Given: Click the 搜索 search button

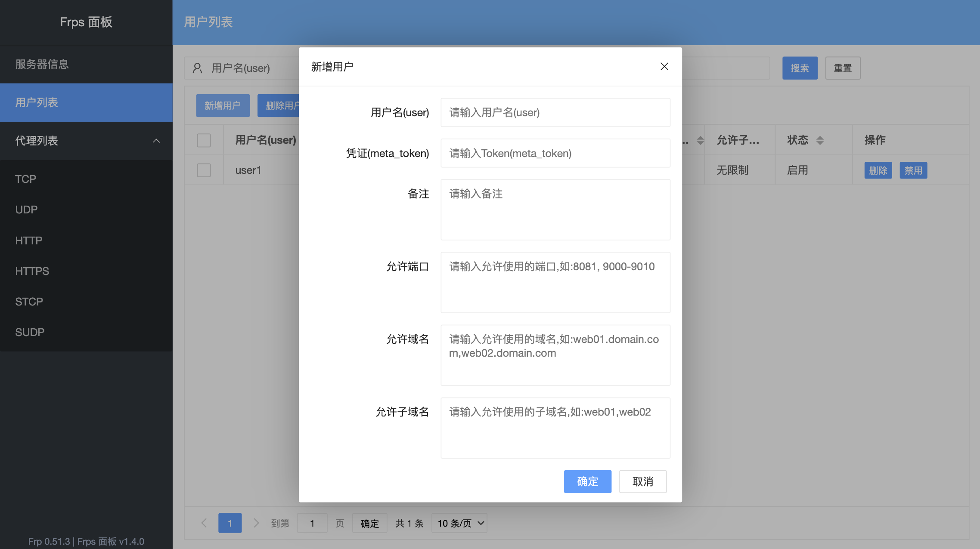Looking at the screenshot, I should [800, 68].
